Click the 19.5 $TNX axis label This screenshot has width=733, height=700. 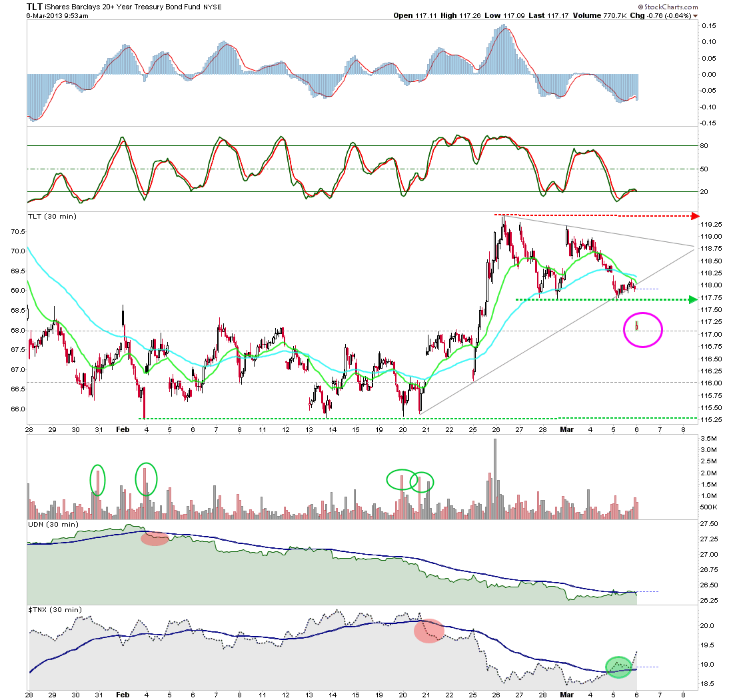tap(707, 645)
